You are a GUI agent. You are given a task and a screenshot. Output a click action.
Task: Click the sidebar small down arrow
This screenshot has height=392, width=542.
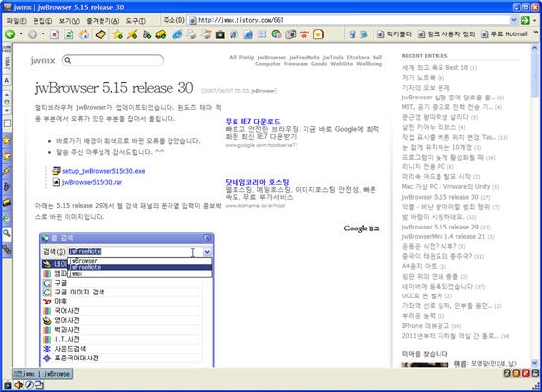7,111
